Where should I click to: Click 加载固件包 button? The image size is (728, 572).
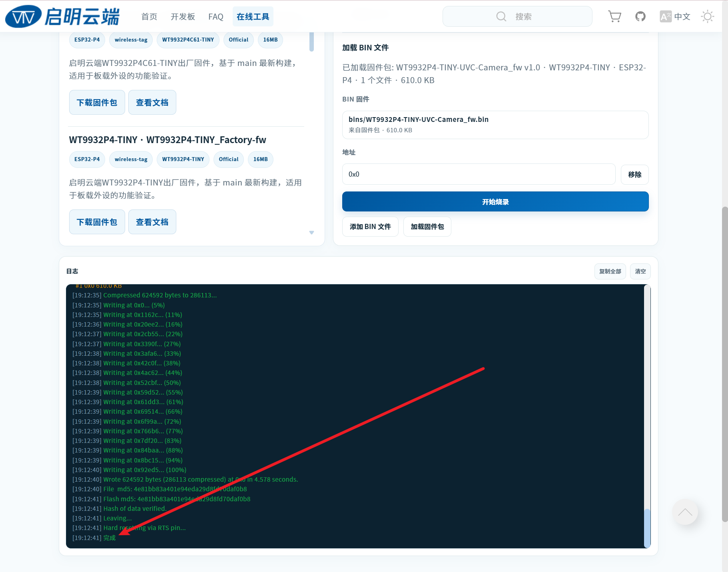coord(427,227)
